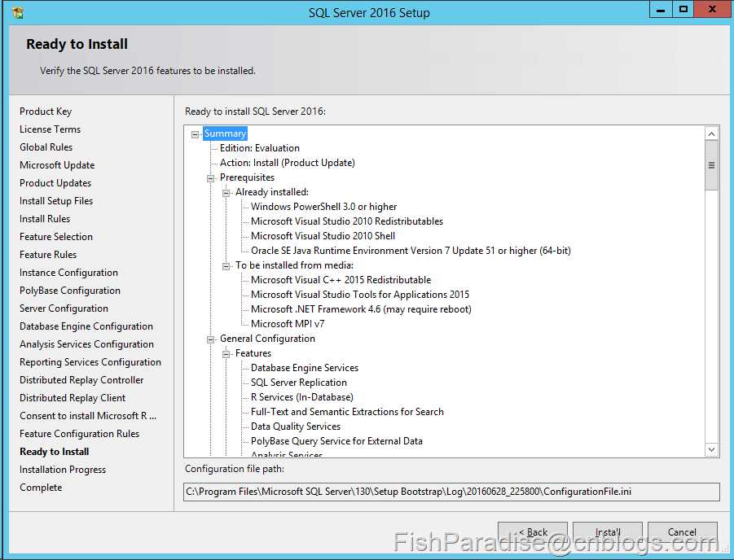Viewport: 734px width, 560px height.
Task: Collapse the Already installed node
Action: [226, 193]
